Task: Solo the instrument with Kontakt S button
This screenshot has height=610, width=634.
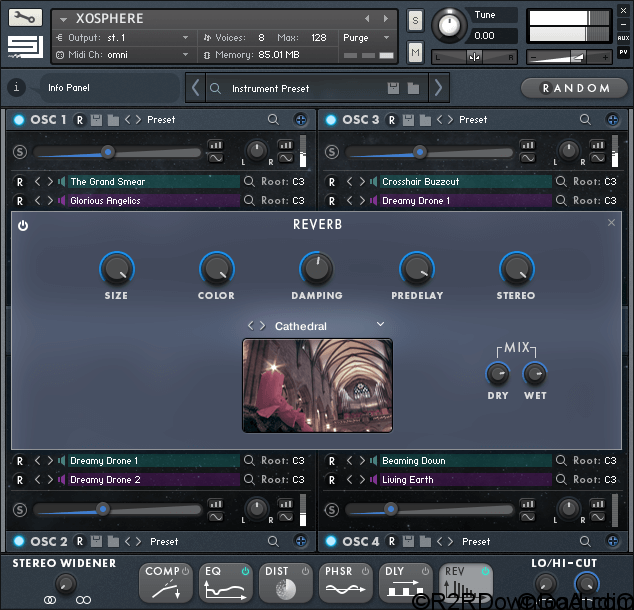Action: coord(415,20)
